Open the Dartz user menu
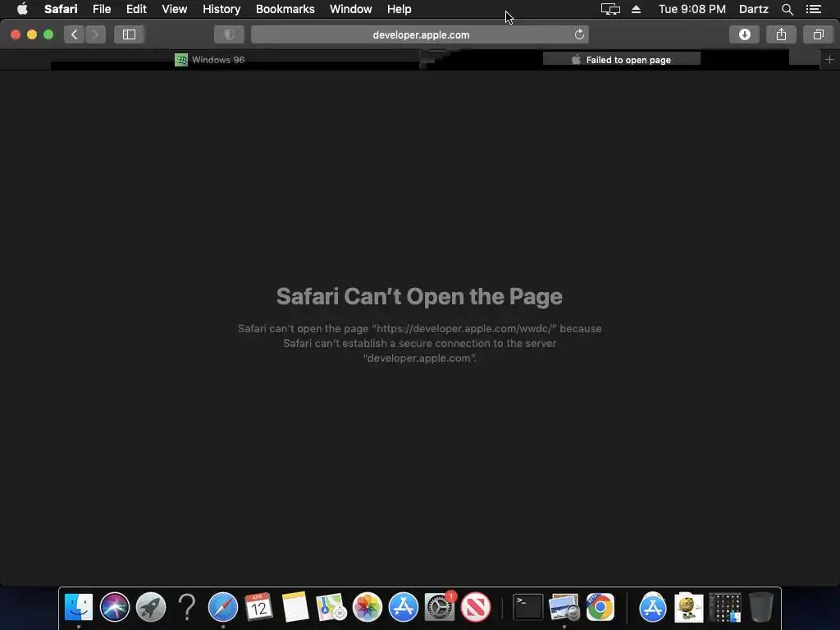 click(753, 9)
